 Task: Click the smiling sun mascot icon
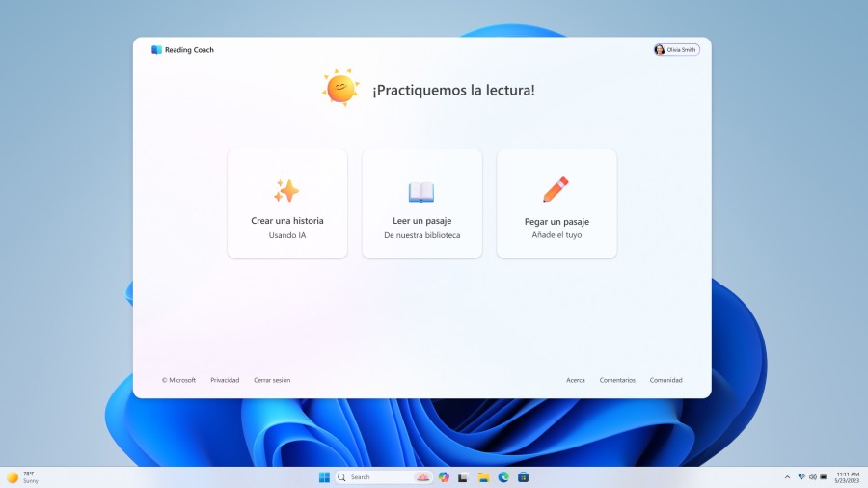point(340,89)
